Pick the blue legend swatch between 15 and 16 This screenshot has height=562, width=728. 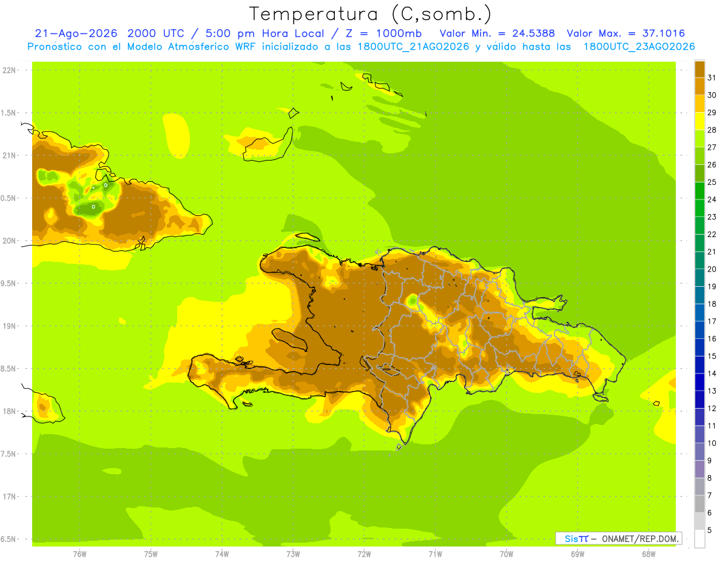coord(699,347)
